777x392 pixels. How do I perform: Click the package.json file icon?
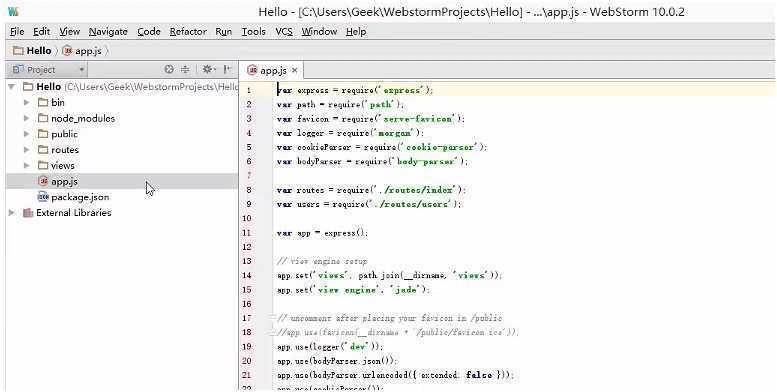[x=43, y=197]
